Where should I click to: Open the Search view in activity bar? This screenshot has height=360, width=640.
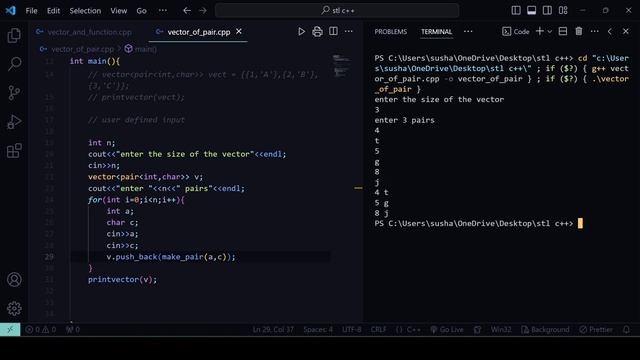[14, 64]
